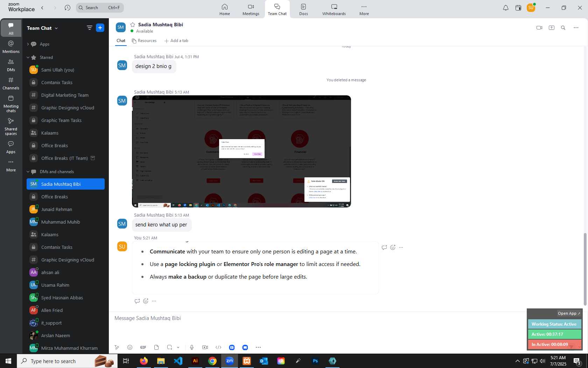Open the SU profile avatar menu
Screen dimensions: 588x368
531,7
